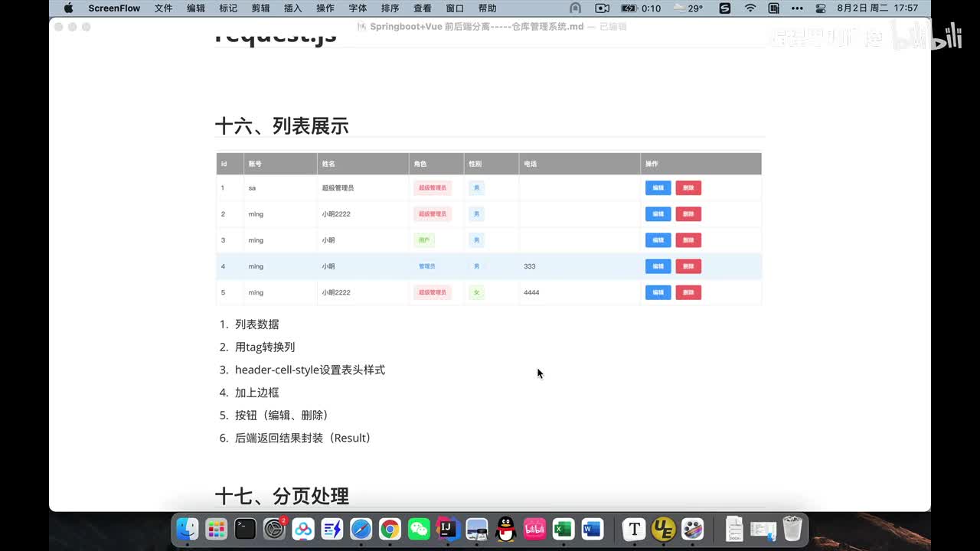
Task: Open Control Center in the menu bar
Action: click(x=821, y=8)
